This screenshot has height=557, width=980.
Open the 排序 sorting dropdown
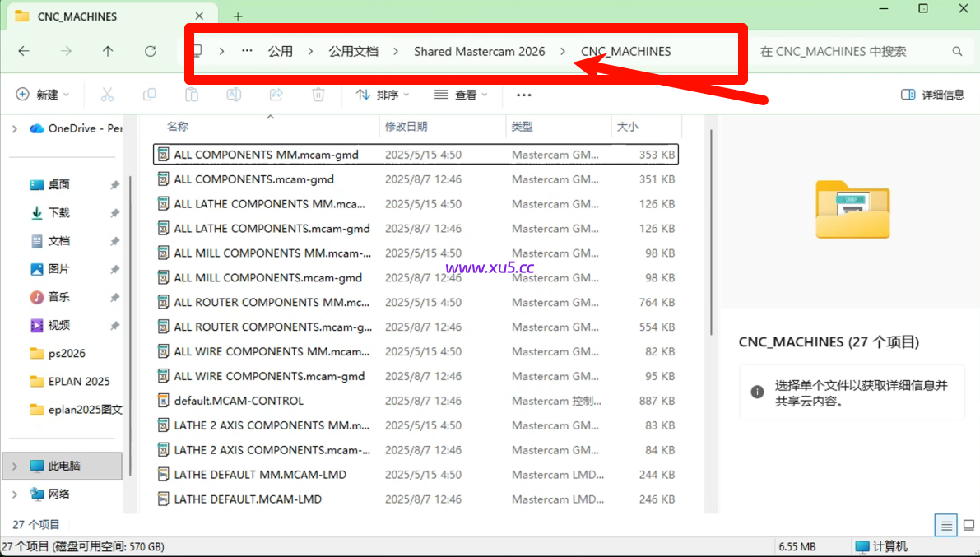[x=383, y=95]
